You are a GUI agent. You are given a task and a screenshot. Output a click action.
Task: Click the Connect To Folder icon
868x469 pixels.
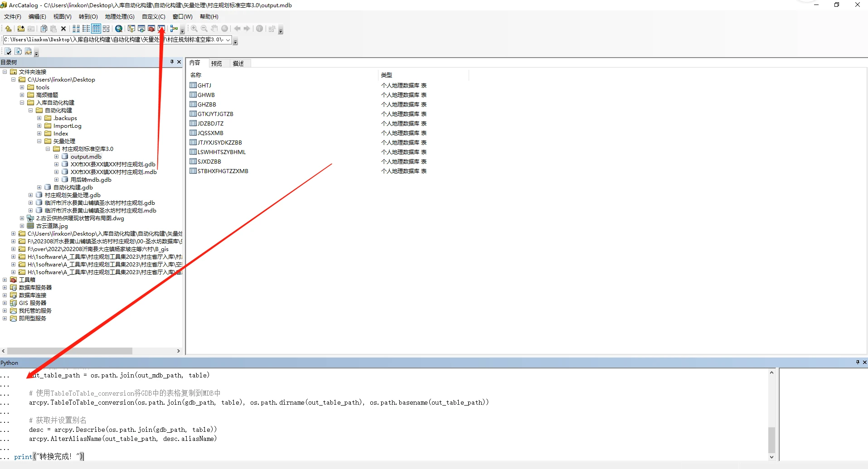click(21, 29)
